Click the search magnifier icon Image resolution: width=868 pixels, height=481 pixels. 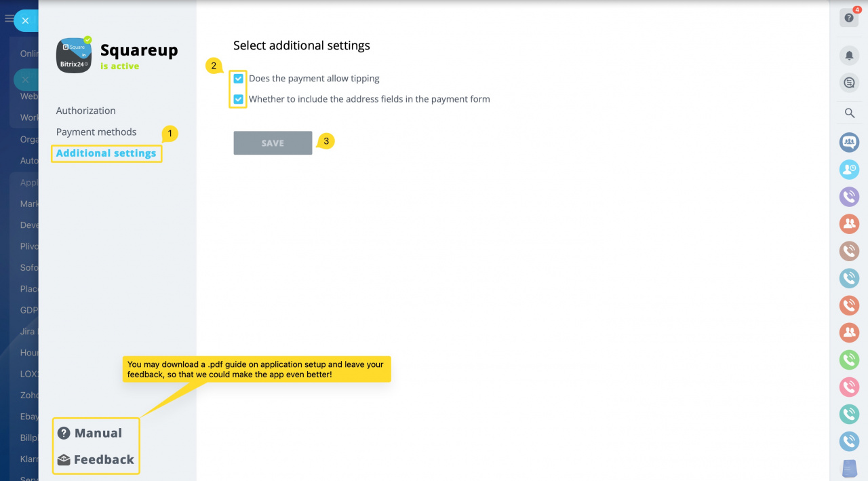coord(848,113)
